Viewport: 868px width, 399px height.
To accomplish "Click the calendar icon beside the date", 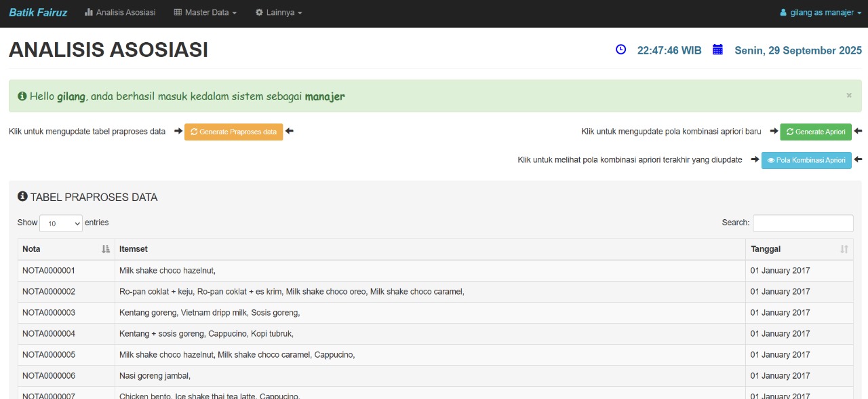I will [717, 50].
